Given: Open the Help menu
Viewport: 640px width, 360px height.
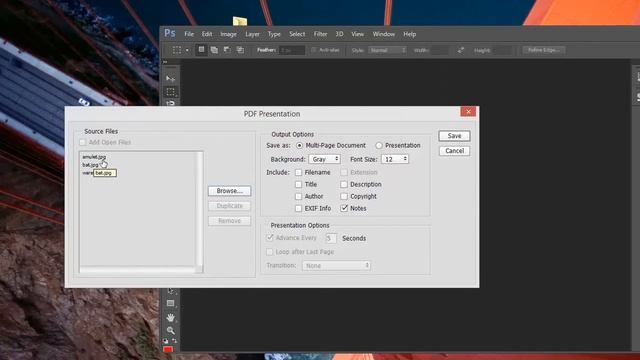Looking at the screenshot, I should pos(409,34).
